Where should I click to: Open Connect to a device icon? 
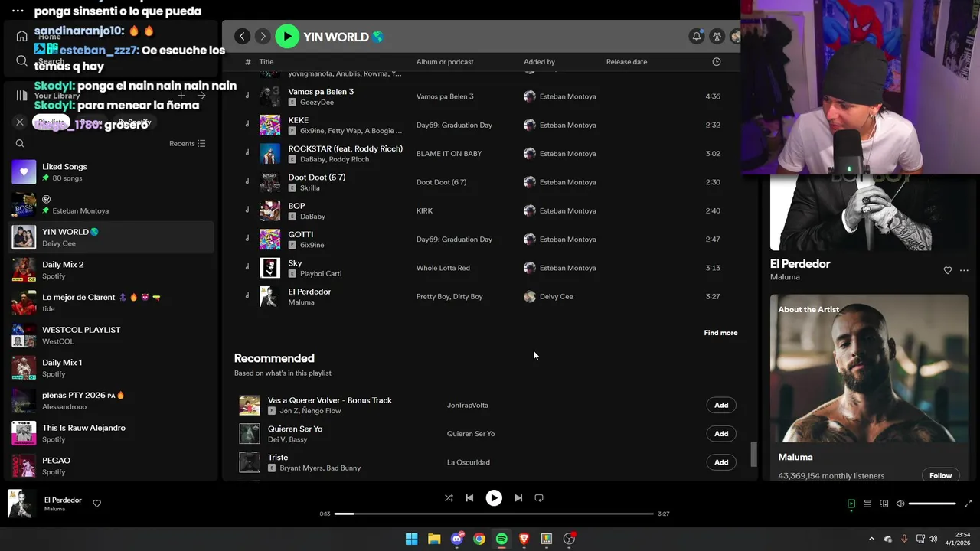coord(884,504)
